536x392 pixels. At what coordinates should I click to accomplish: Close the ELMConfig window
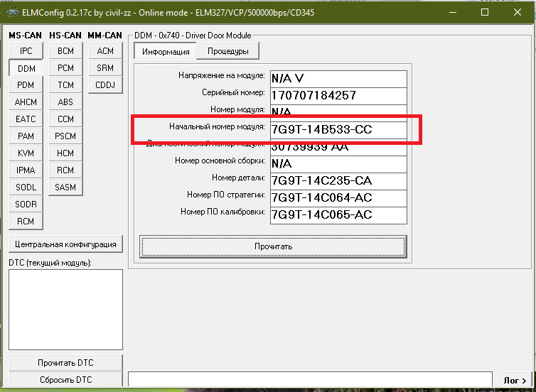point(518,13)
